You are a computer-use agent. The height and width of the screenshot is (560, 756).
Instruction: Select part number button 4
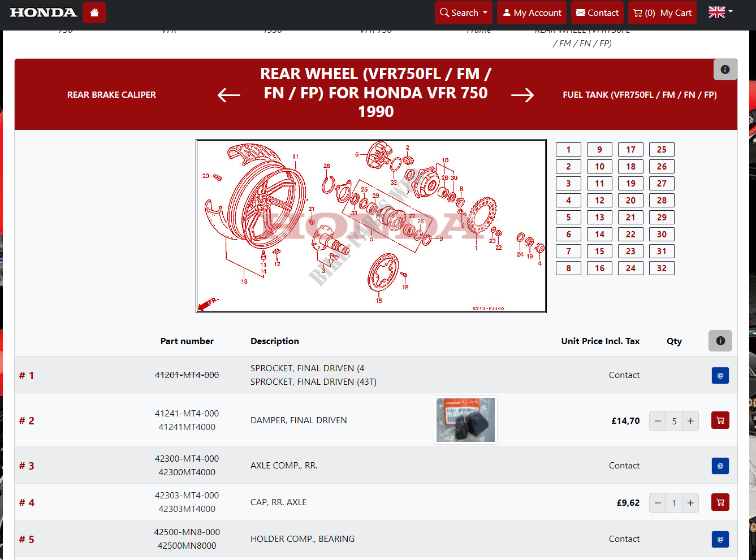click(x=568, y=201)
